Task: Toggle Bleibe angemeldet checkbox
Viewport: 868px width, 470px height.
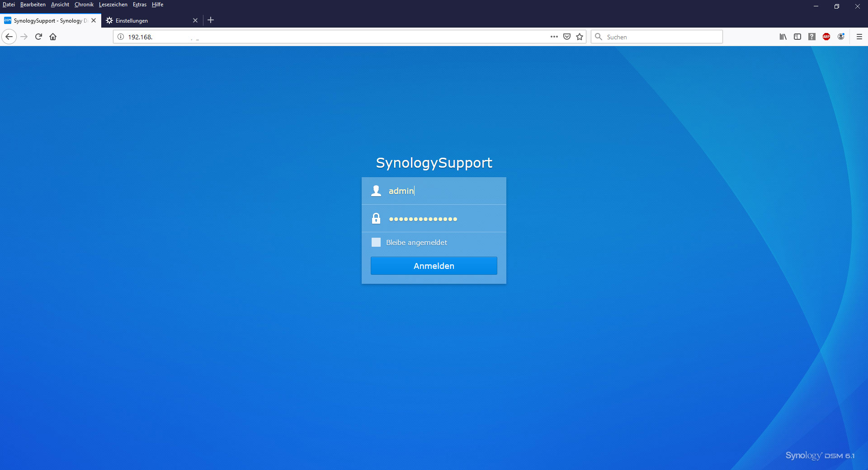Action: tap(376, 242)
